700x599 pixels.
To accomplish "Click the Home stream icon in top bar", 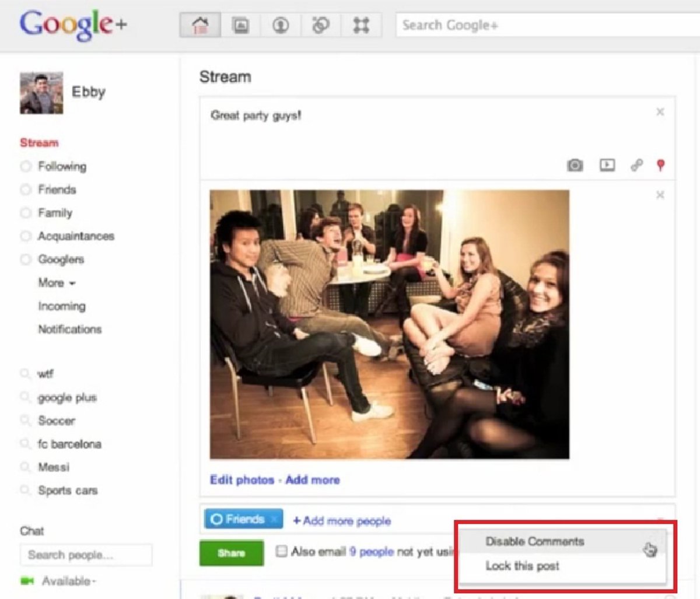I will [x=200, y=26].
